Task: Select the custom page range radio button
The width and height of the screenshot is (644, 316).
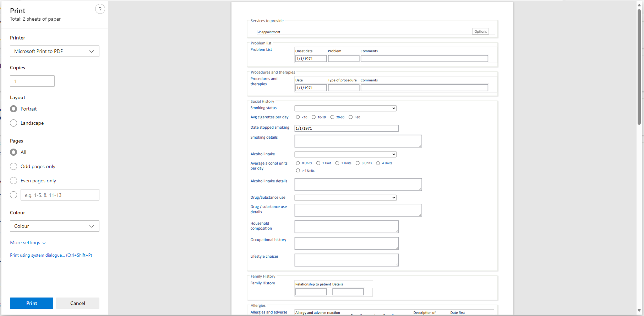Action: (13, 195)
